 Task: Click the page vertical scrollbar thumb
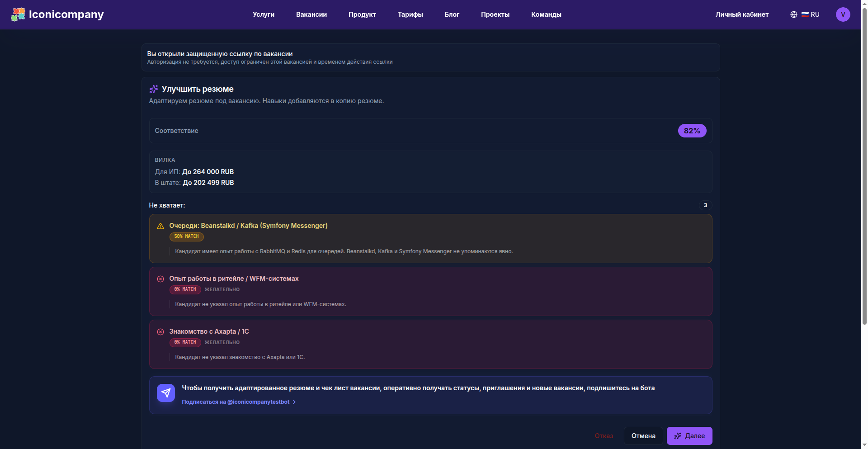pyautogui.click(x=864, y=166)
